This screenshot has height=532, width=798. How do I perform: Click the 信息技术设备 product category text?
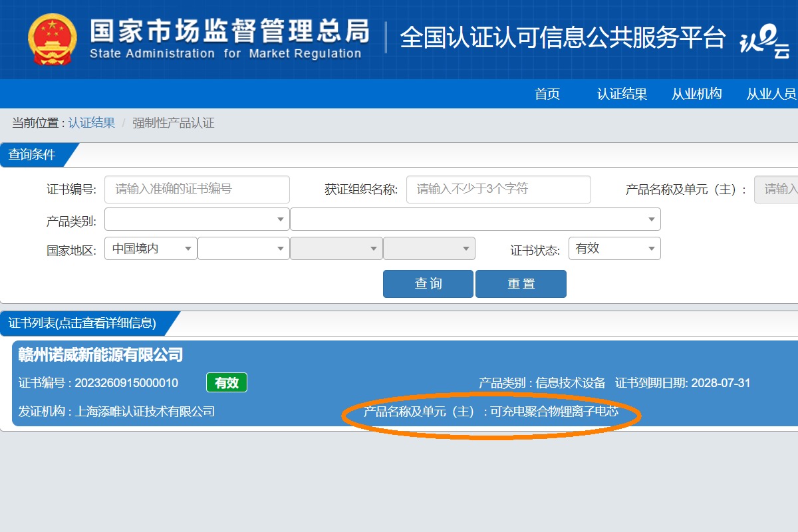571,383
